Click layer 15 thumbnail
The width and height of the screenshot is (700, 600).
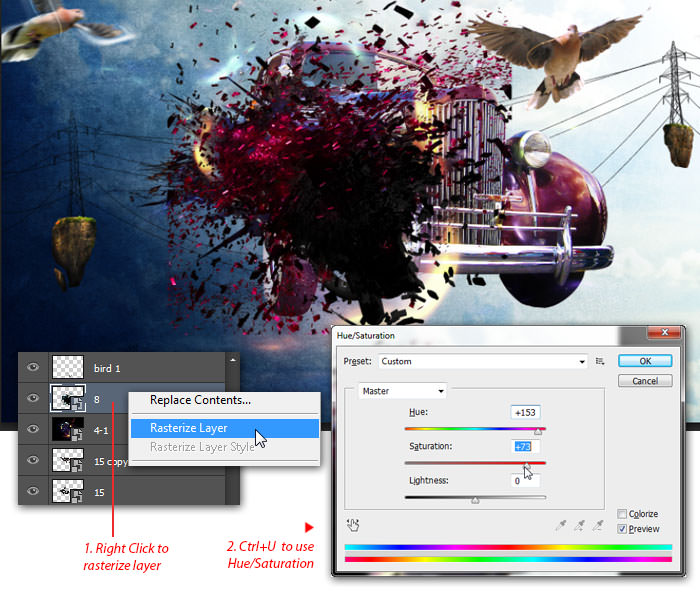(x=68, y=491)
